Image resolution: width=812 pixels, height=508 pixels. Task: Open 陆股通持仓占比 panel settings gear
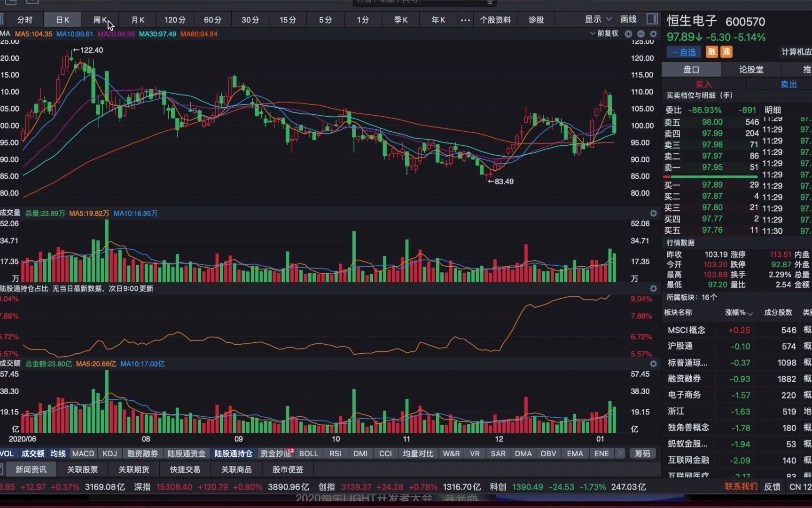click(x=653, y=288)
